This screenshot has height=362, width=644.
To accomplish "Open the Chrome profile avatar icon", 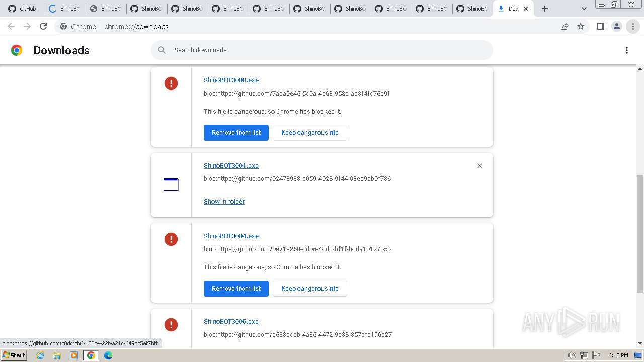I will 616,26.
